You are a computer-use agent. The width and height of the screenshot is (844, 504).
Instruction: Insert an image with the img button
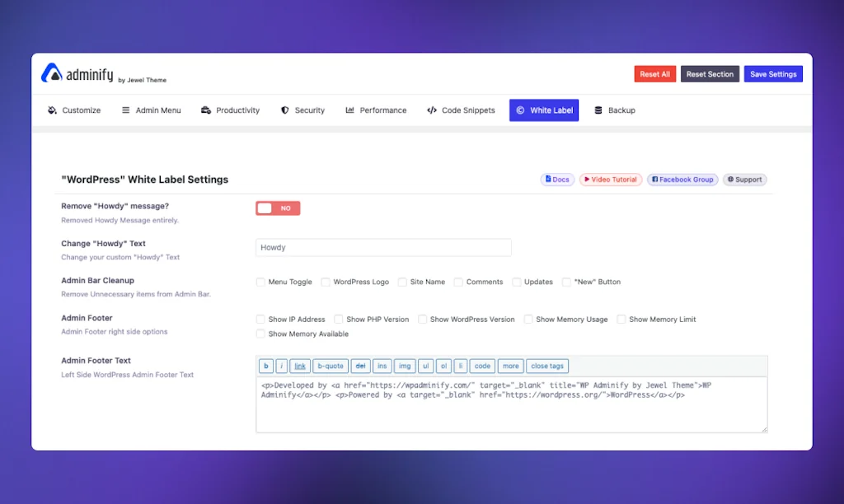[x=404, y=366]
